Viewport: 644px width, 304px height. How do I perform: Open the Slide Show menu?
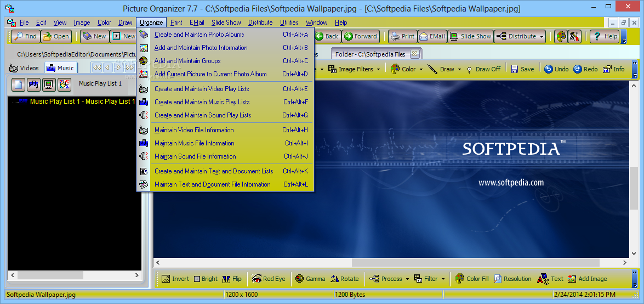pos(226,22)
